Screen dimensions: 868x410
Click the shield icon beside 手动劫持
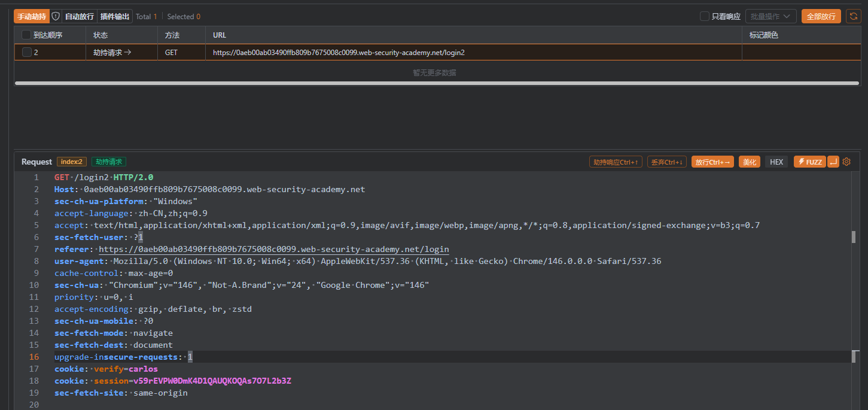56,16
